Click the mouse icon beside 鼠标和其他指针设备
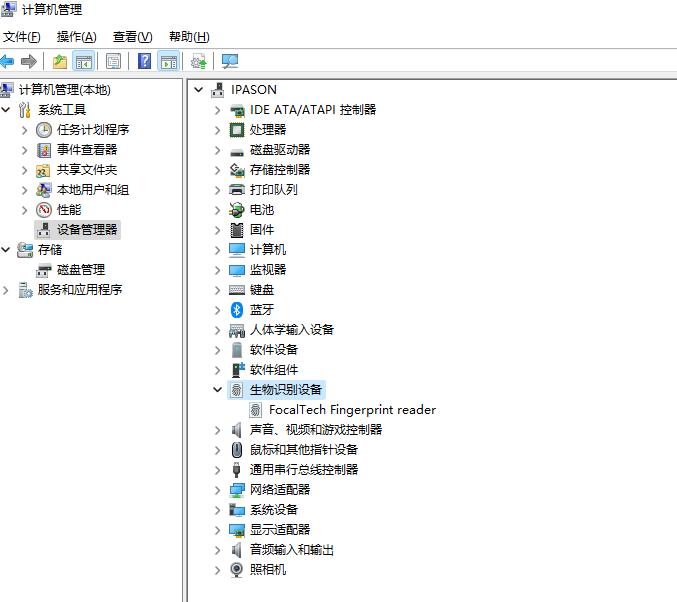677x602 pixels. (237, 450)
